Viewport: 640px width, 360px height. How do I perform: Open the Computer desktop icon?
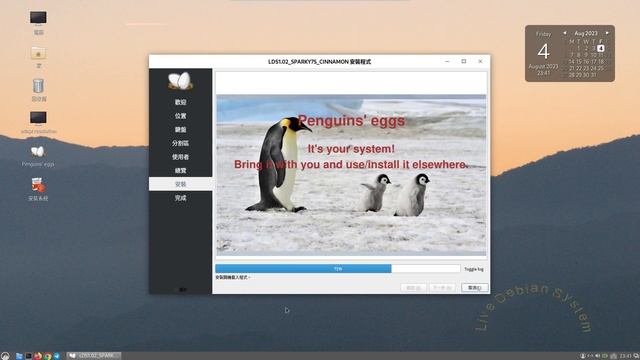(x=38, y=22)
